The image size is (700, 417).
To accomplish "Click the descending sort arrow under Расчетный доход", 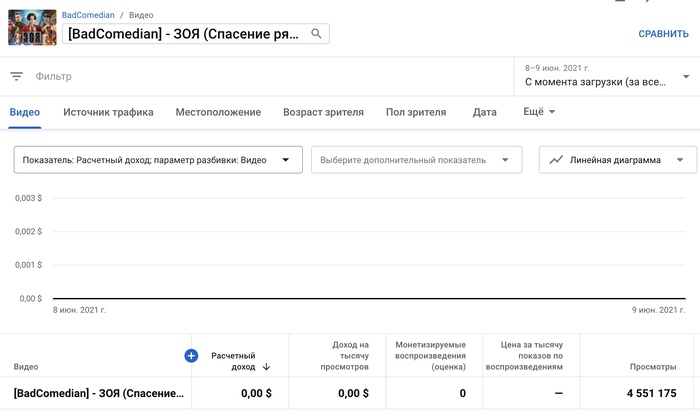I will [x=266, y=367].
